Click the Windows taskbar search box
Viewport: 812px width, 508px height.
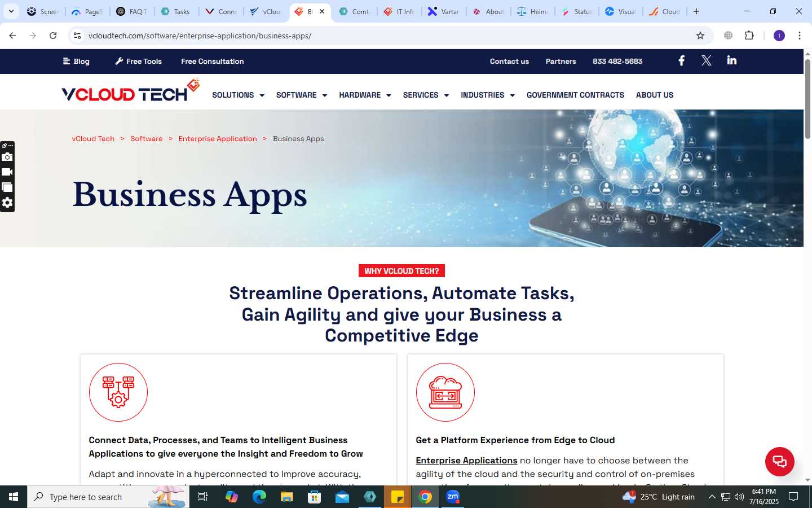pos(108,497)
